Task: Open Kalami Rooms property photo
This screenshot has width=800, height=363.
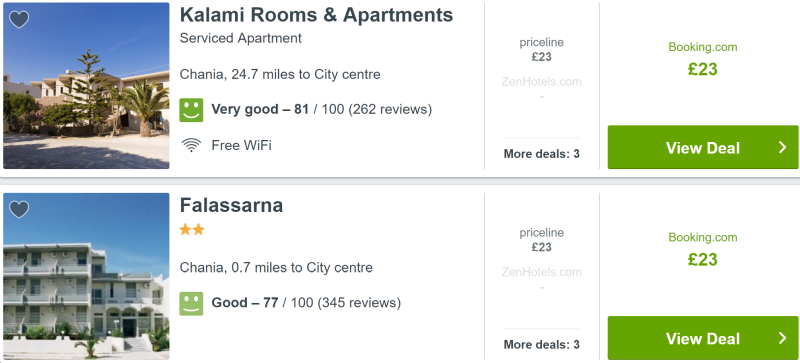Action: (86, 86)
